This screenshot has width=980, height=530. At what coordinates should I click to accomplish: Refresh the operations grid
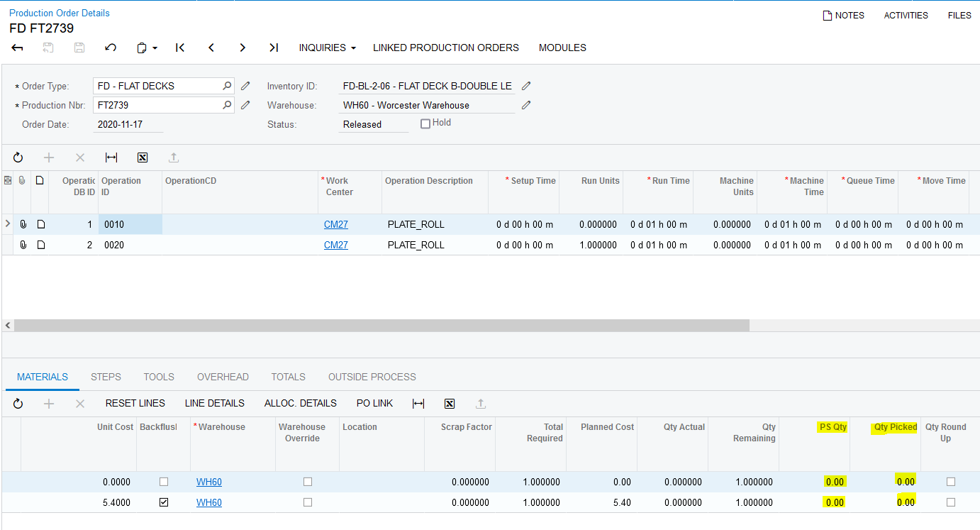point(18,158)
